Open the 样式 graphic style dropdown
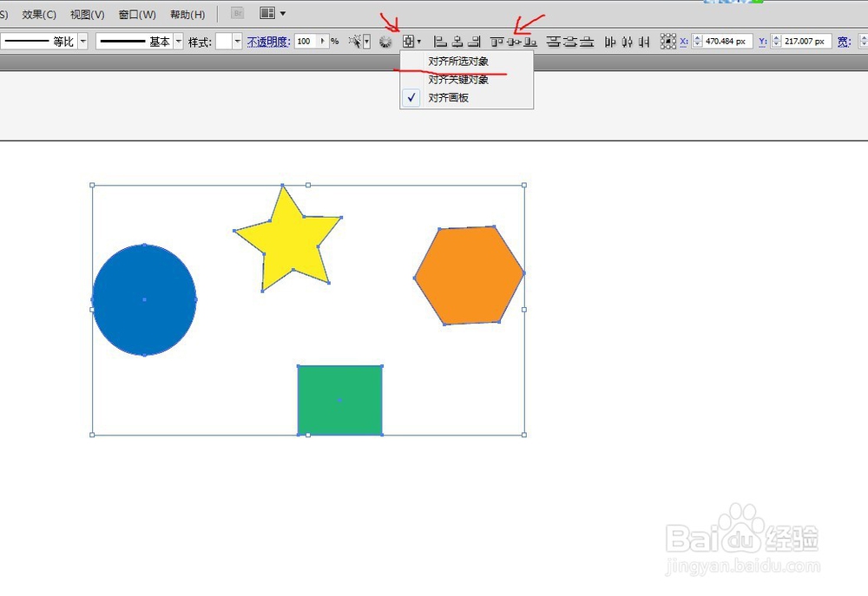 pos(238,41)
